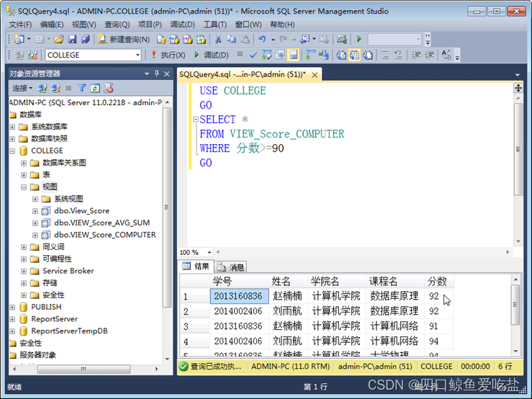
Task: Click the Object Explorer disconnect icon
Action: 55,89
